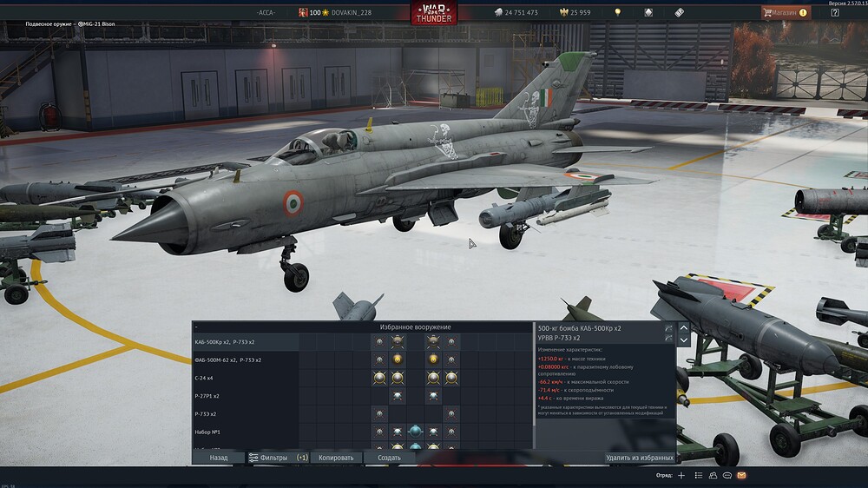The height and width of the screenshot is (488, 868).
Task: Click first rocket icon in С-24 x4 row
Action: click(379, 378)
